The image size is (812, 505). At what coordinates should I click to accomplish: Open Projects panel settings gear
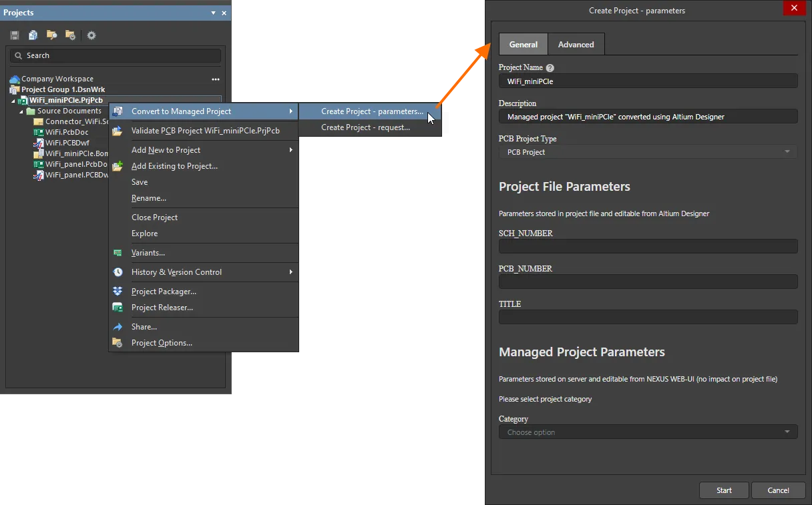pyautogui.click(x=91, y=35)
